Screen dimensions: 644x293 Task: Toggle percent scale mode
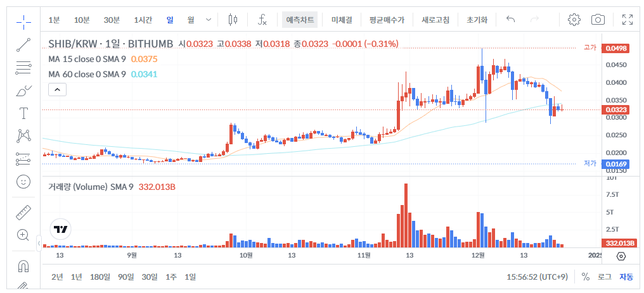point(586,277)
